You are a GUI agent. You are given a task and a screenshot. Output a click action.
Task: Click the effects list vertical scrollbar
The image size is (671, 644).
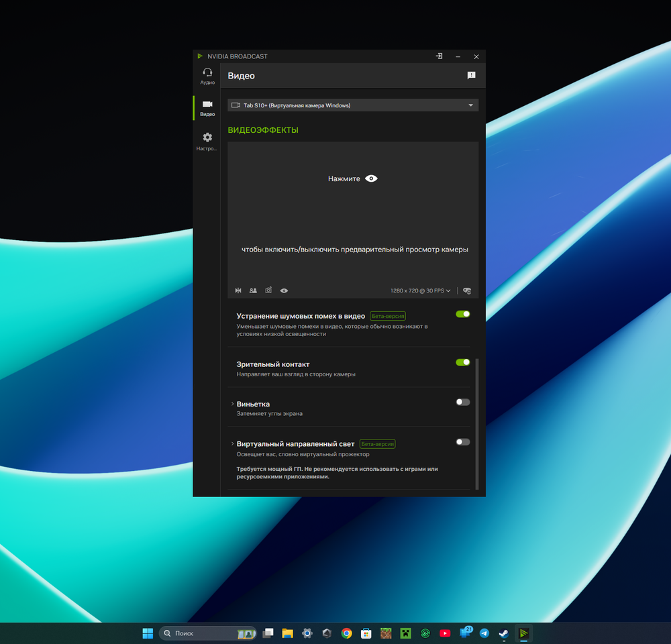coord(477,423)
